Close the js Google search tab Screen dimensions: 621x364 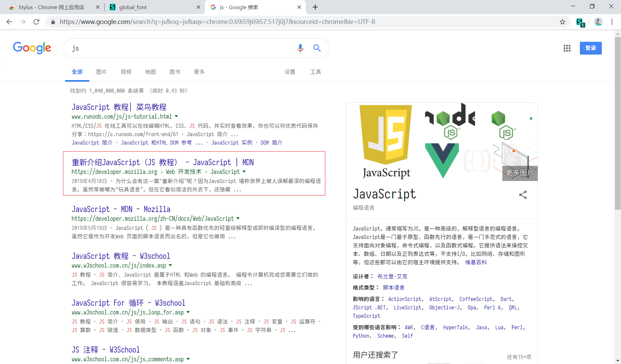click(299, 7)
